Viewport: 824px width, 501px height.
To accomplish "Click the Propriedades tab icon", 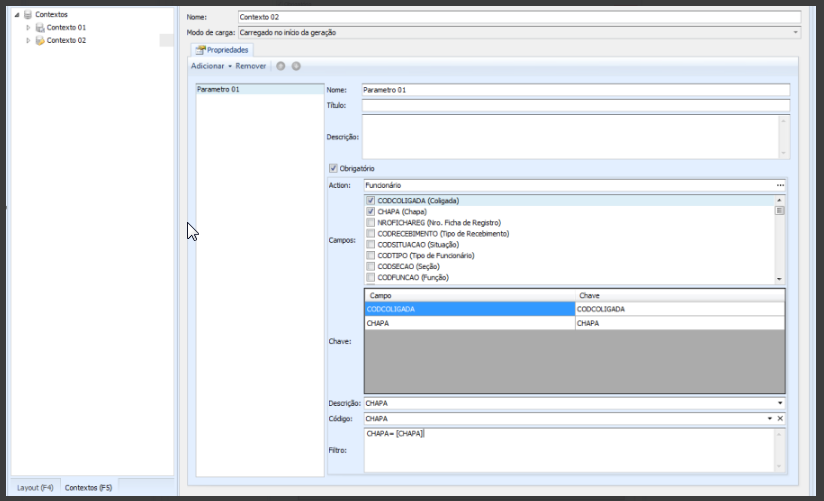I will 200,50.
